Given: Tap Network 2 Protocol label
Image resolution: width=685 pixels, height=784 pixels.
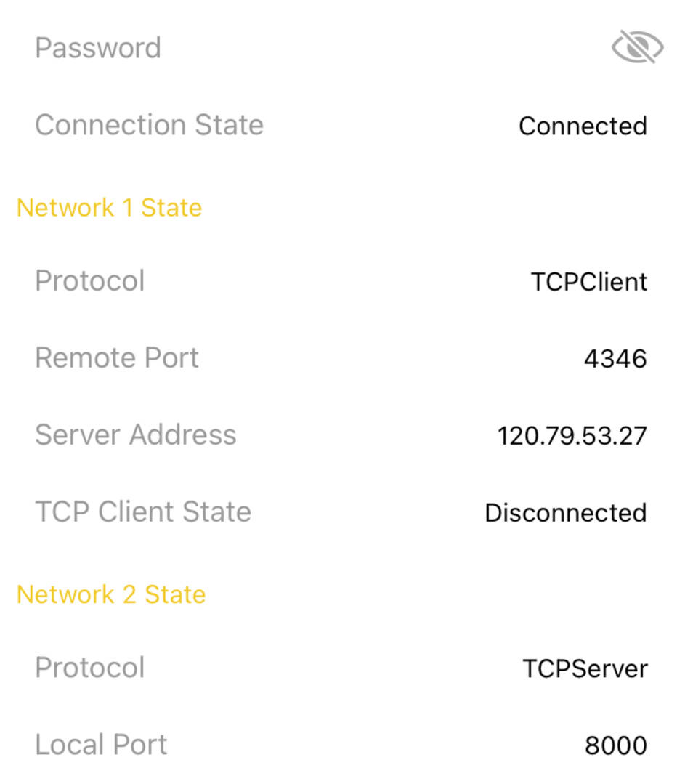Looking at the screenshot, I should click(90, 668).
